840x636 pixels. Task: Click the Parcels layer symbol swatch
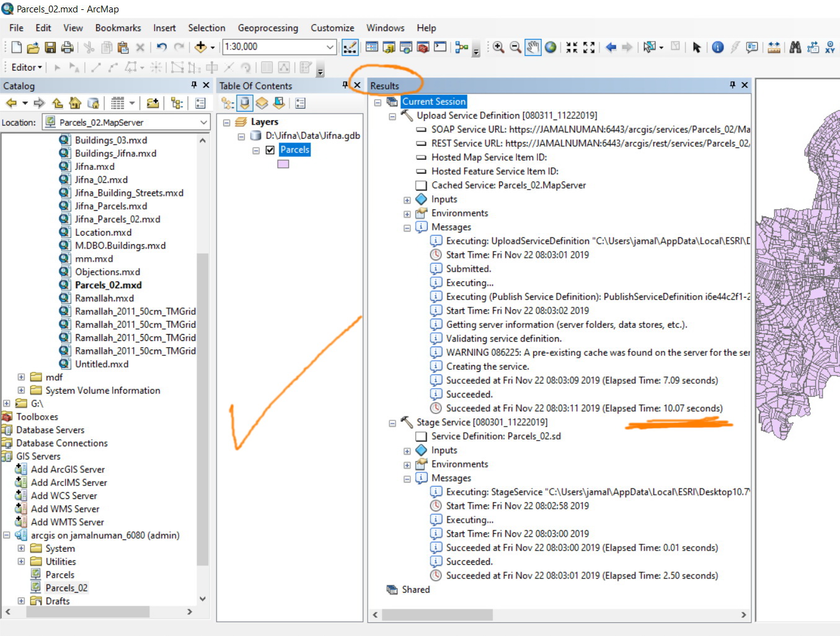(283, 164)
